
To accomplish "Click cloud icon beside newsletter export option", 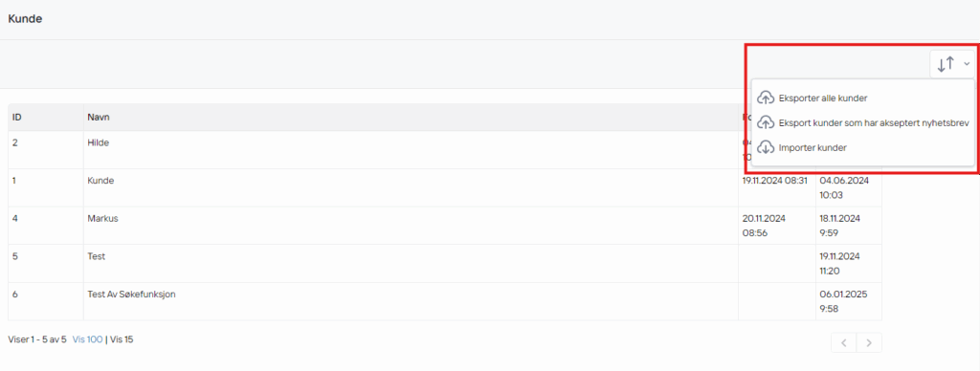I will pyautogui.click(x=766, y=123).
